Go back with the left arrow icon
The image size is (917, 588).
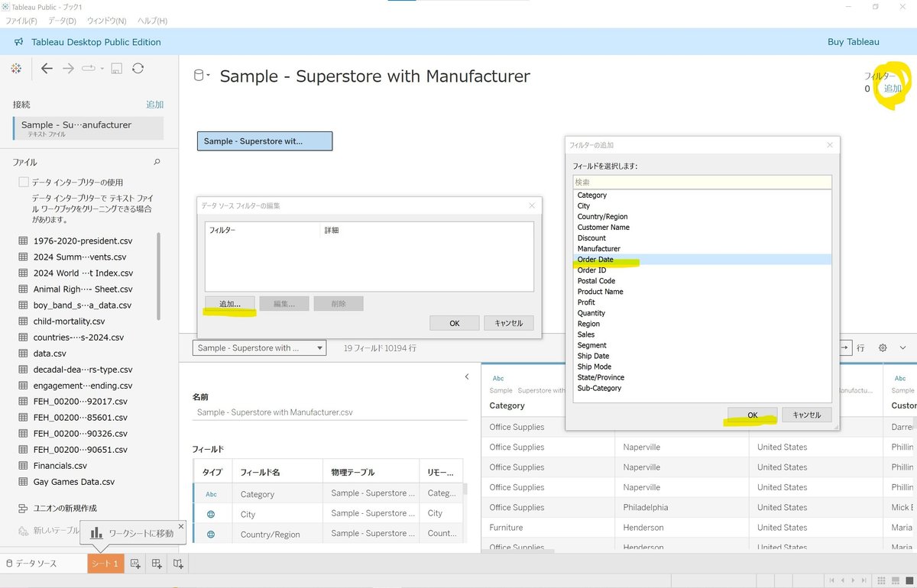(47, 69)
